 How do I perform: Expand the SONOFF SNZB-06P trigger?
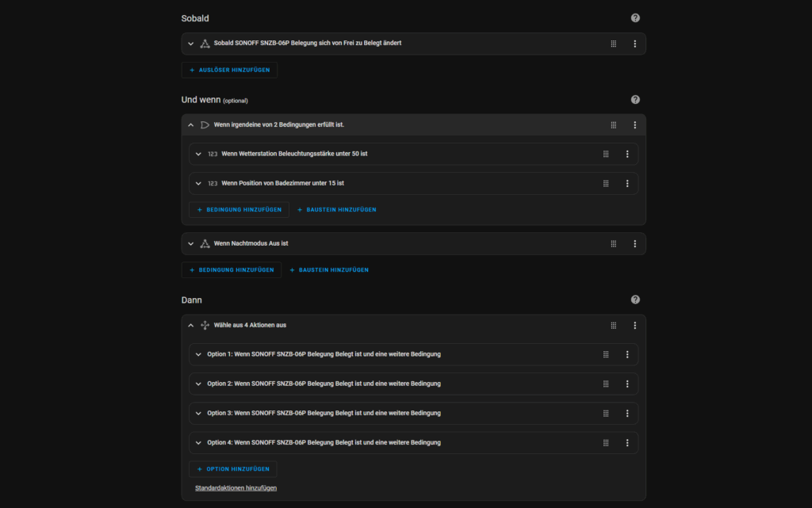click(x=190, y=44)
